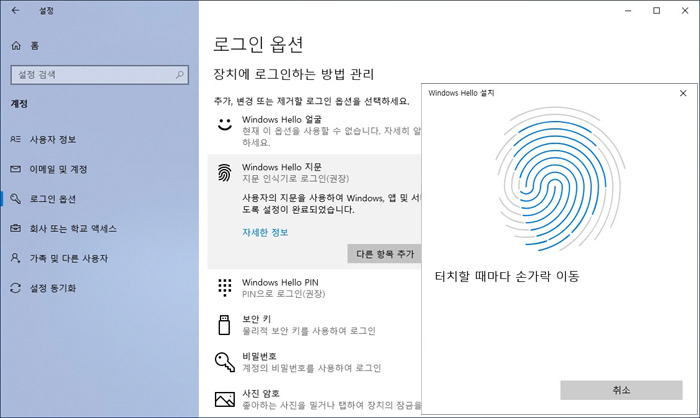Image resolution: width=700 pixels, height=418 pixels.
Task: Click the 설정 동기화 sync arrows icon
Action: (16, 288)
